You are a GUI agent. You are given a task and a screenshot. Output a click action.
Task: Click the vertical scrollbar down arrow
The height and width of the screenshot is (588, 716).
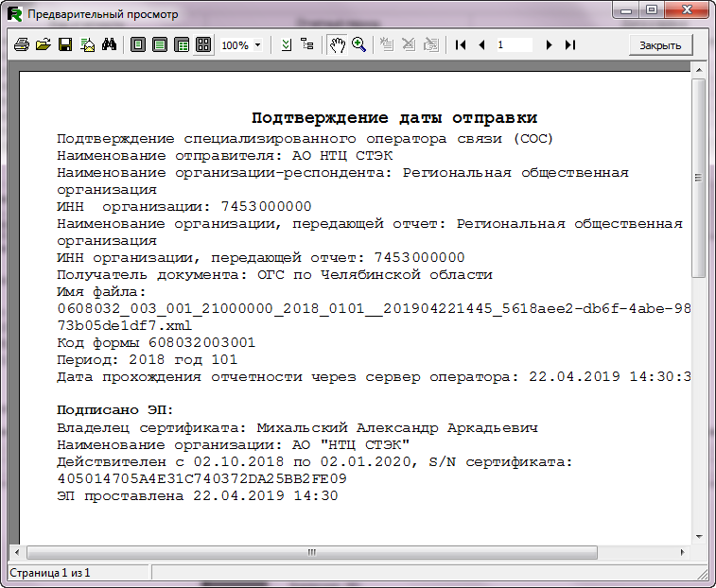[699, 536]
